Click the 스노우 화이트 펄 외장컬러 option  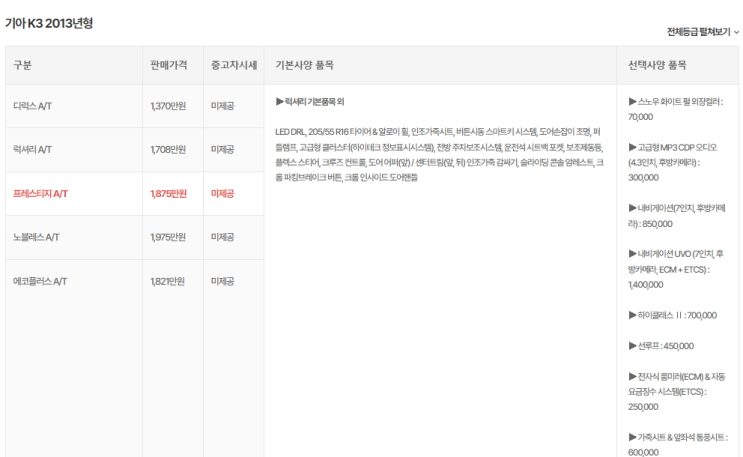point(676,109)
